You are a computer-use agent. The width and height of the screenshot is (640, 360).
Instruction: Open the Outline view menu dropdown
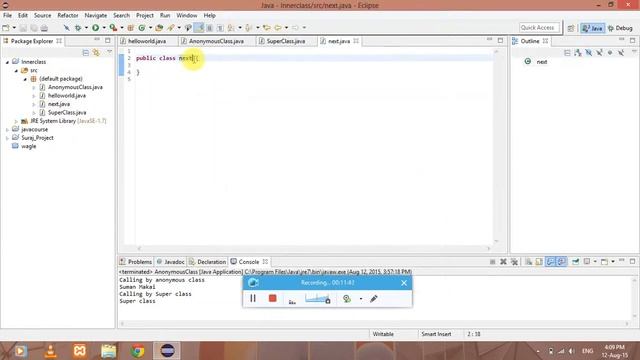coord(634,52)
